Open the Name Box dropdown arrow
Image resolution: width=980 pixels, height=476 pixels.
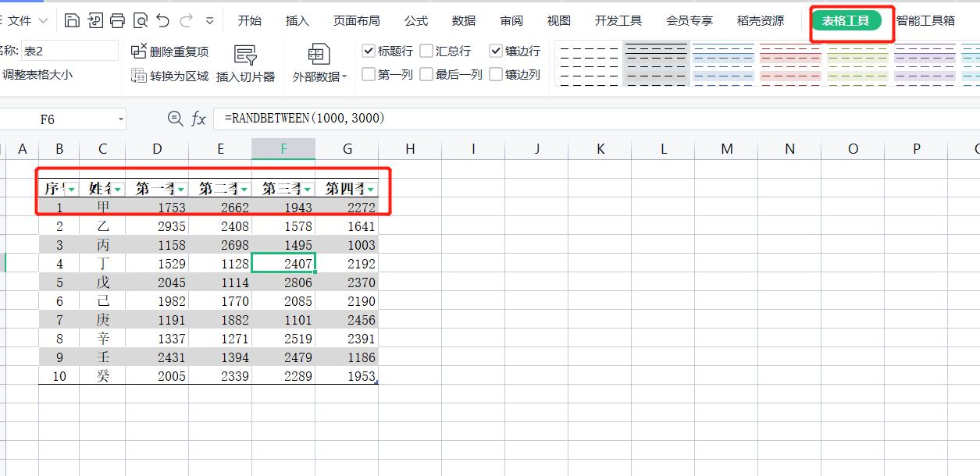pos(120,119)
